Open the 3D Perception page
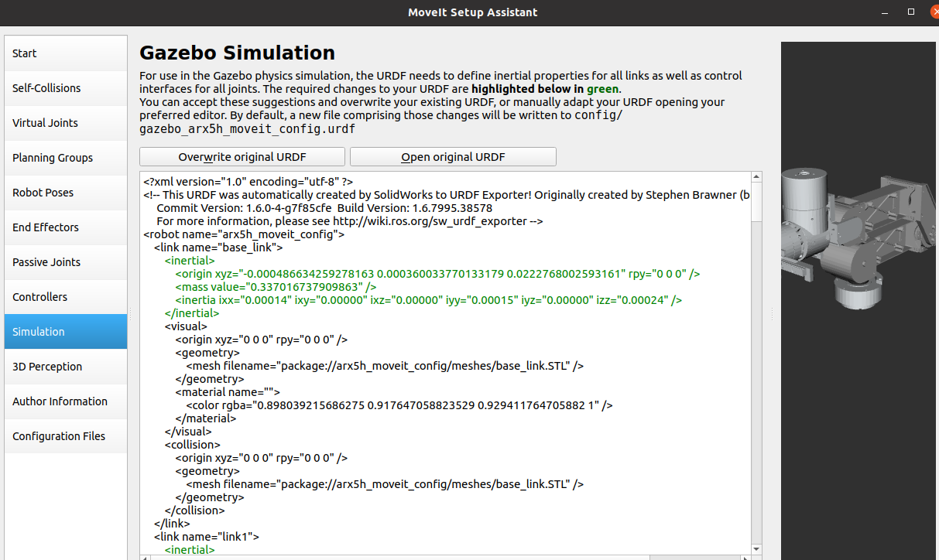Image resolution: width=939 pixels, height=560 pixels. tap(66, 367)
